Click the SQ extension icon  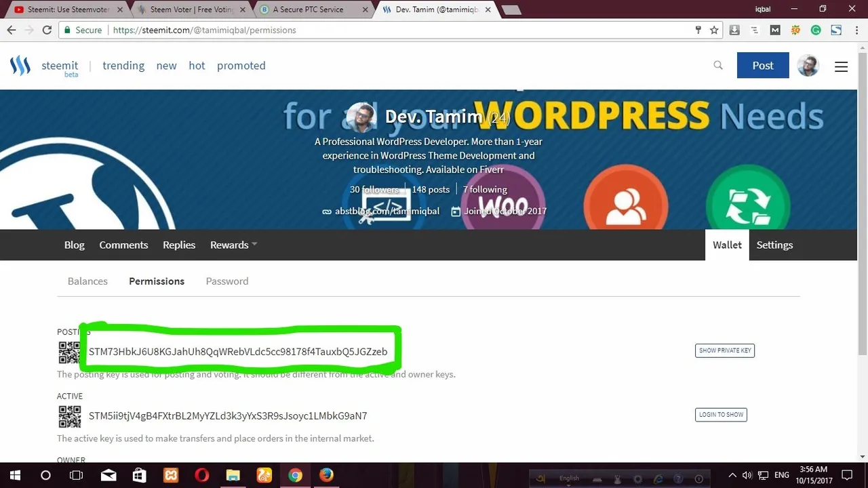click(x=795, y=30)
